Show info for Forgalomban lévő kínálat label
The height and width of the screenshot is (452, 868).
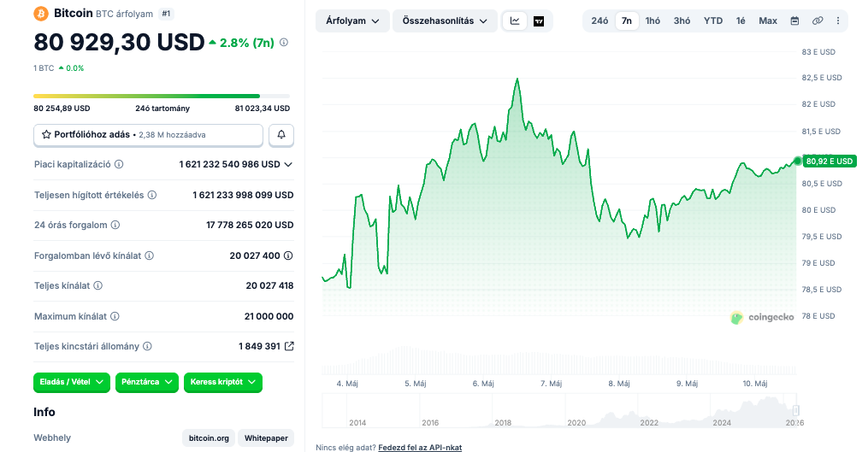point(150,255)
